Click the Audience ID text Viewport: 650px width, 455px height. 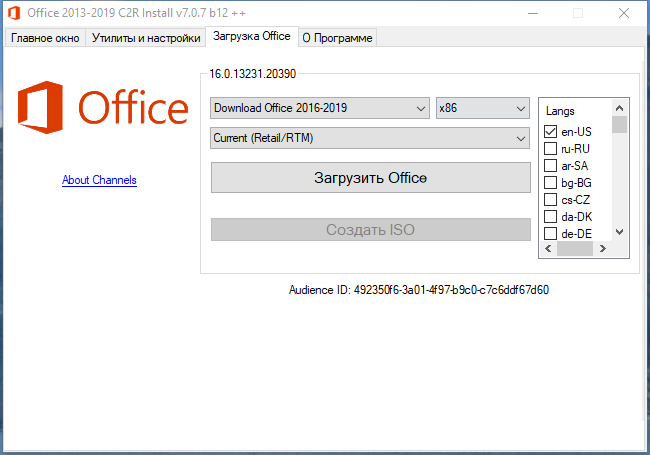[419, 290]
